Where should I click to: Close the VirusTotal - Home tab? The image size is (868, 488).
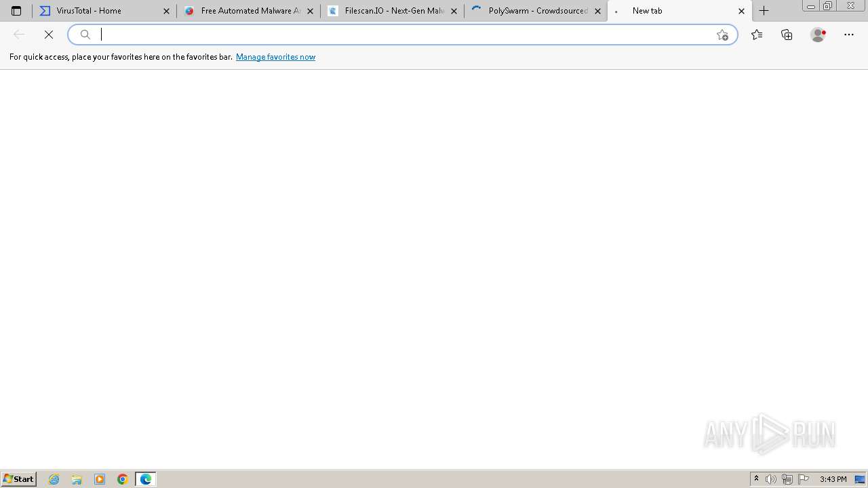pyautogui.click(x=166, y=11)
